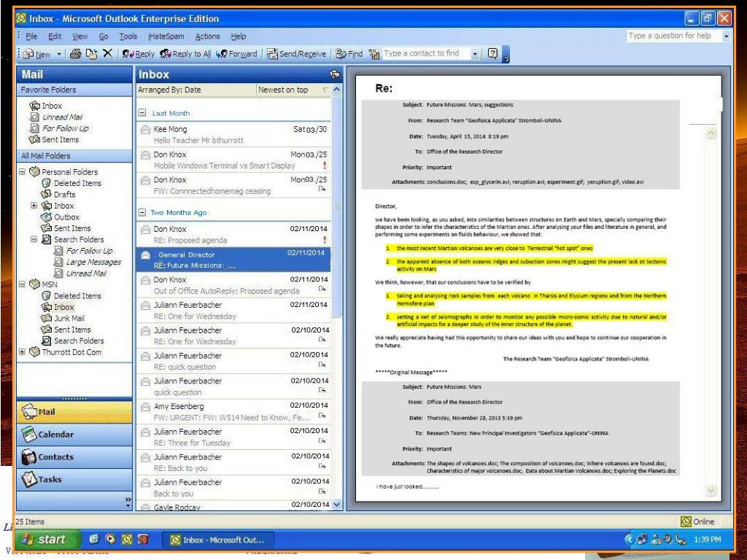The image size is (747, 560).
Task: Click importance mark on RE: Proposed agenda
Action: tap(325, 239)
